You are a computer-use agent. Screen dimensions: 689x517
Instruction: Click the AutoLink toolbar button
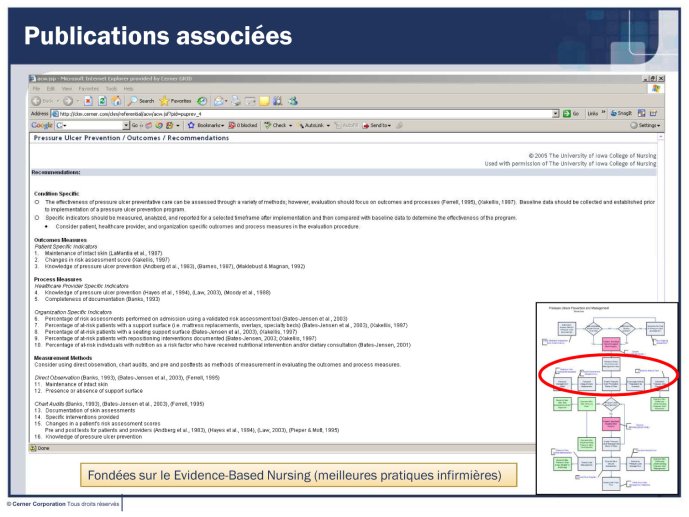click(311, 125)
